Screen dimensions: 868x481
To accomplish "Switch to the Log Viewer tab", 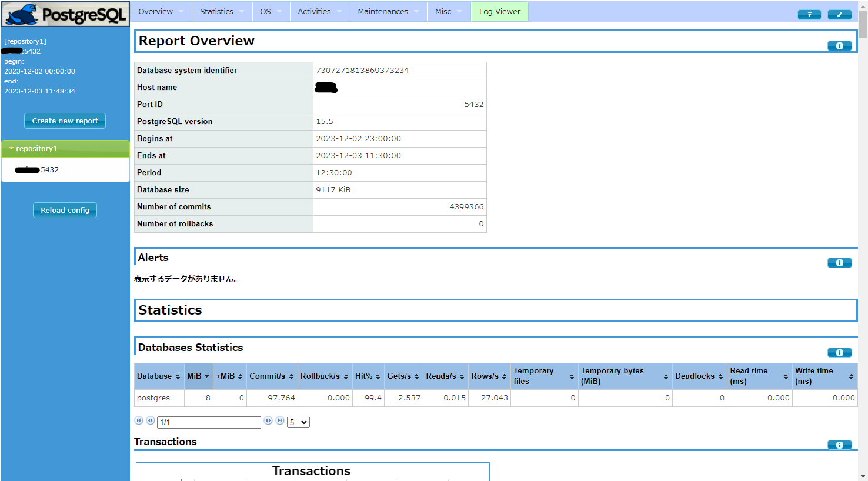I will (x=500, y=12).
